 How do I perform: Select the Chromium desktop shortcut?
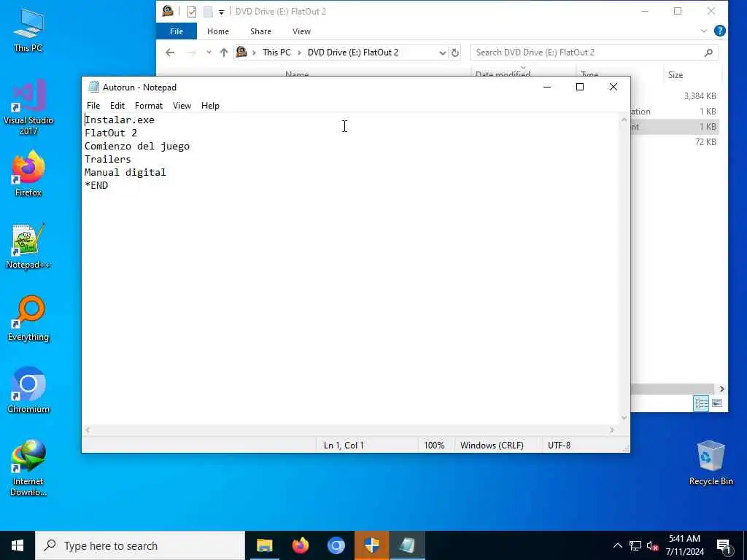click(28, 391)
